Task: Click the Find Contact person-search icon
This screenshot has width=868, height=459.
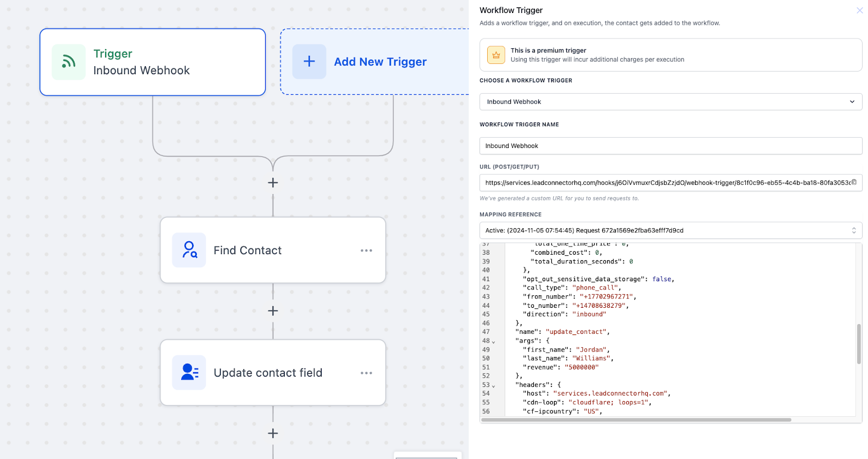Action: (x=189, y=250)
